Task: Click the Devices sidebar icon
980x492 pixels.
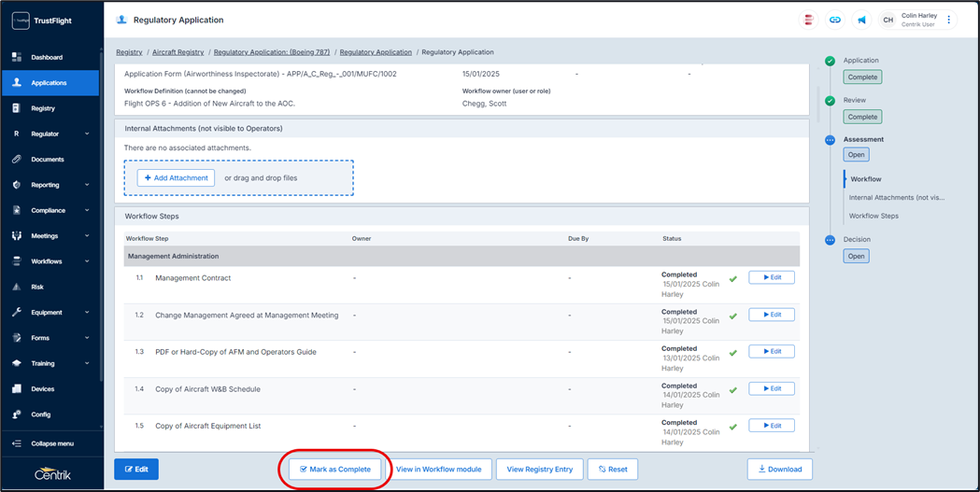Action: [17, 388]
